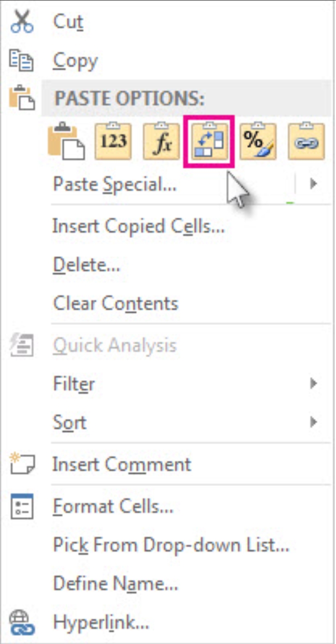Image resolution: width=336 pixels, height=644 pixels.
Task: Click the Hyperlink globe icon
Action: coord(22,623)
